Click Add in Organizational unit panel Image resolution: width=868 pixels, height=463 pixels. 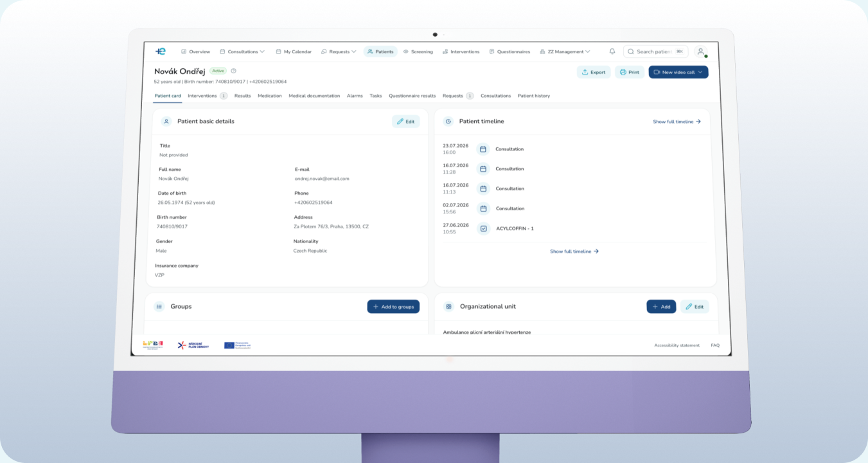tap(661, 307)
